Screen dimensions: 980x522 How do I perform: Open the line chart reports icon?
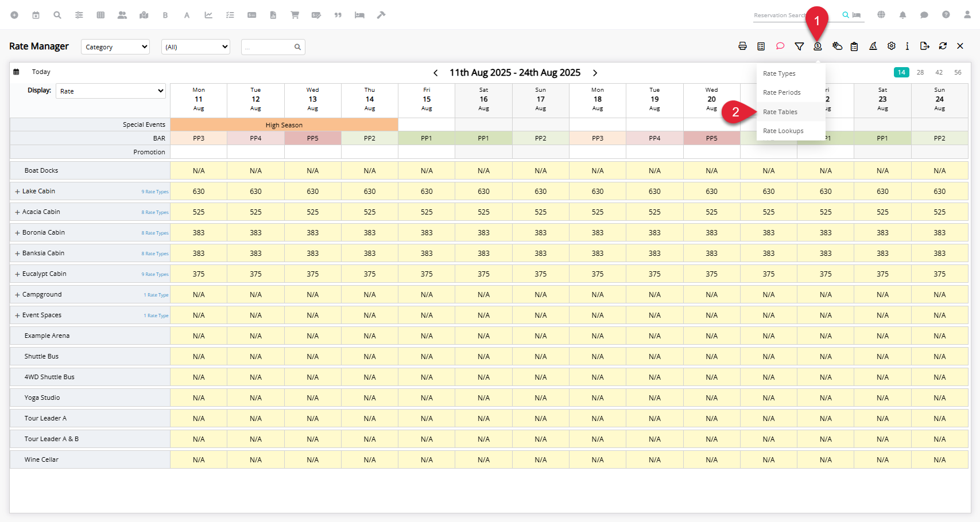(x=208, y=15)
